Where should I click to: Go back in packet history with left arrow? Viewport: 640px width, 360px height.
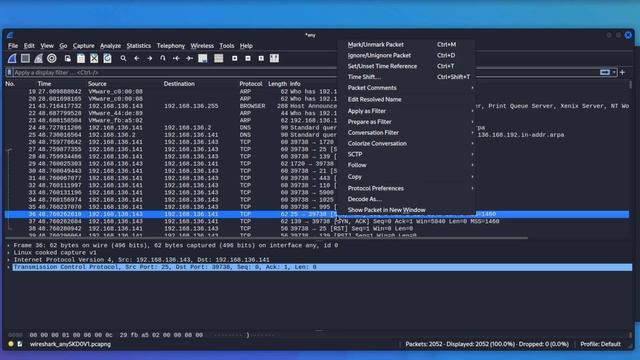pos(136,58)
